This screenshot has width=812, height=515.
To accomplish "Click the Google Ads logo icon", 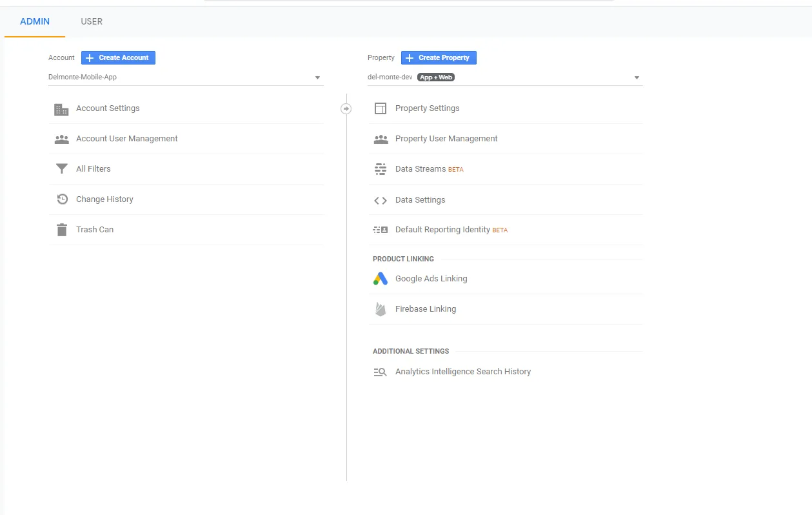I will pyautogui.click(x=381, y=279).
